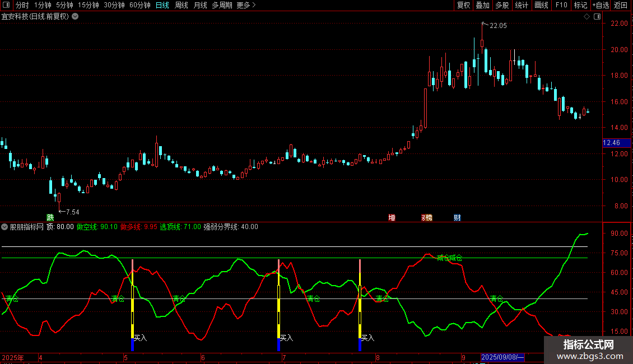Click the 买入 signal near month 7
The height and width of the screenshot is (364, 633).
pyautogui.click(x=286, y=338)
